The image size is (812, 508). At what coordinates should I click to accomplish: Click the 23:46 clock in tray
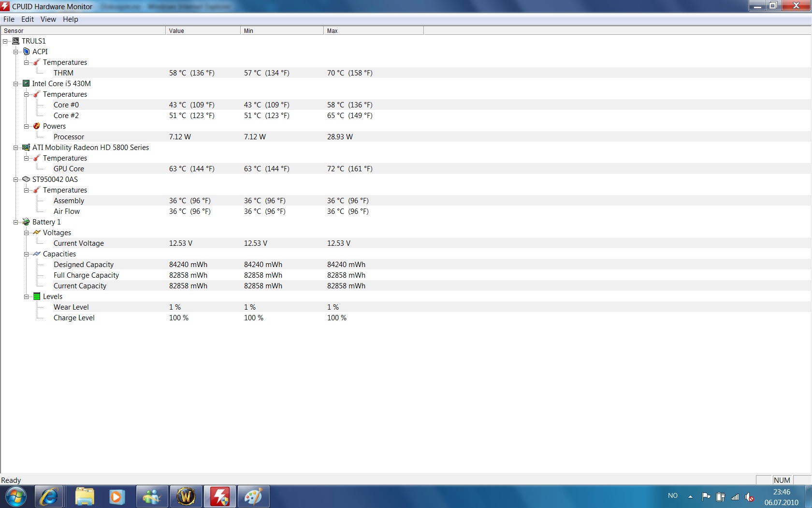point(782,492)
